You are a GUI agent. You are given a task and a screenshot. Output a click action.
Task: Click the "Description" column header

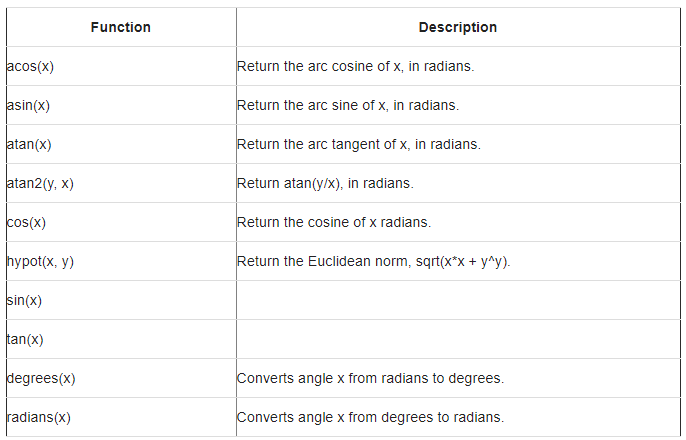(457, 27)
